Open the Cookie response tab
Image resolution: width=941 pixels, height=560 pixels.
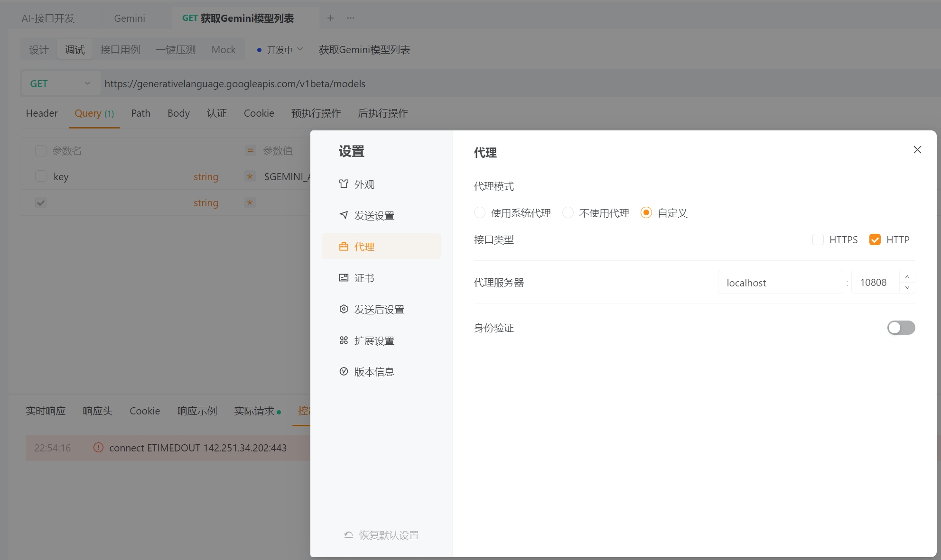pyautogui.click(x=145, y=411)
